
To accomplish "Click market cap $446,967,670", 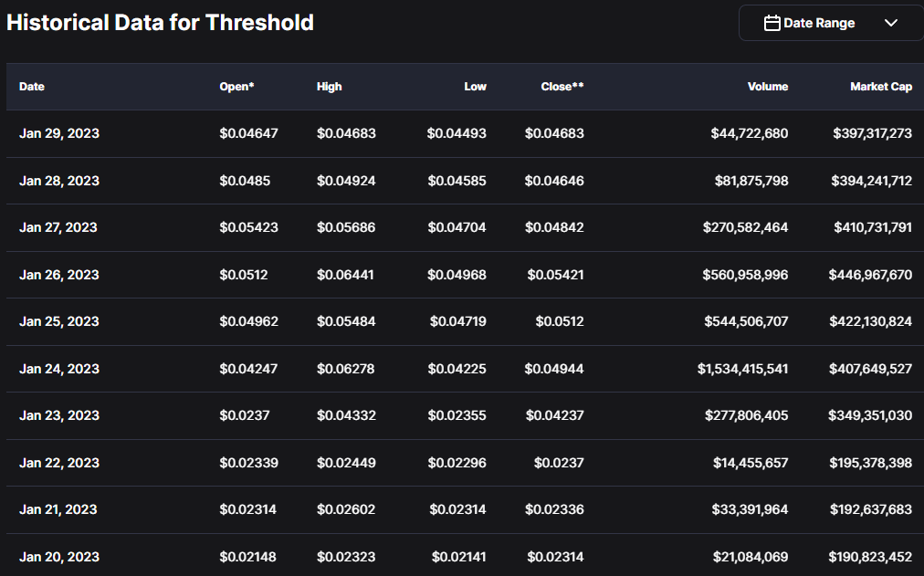I will 870,275.
